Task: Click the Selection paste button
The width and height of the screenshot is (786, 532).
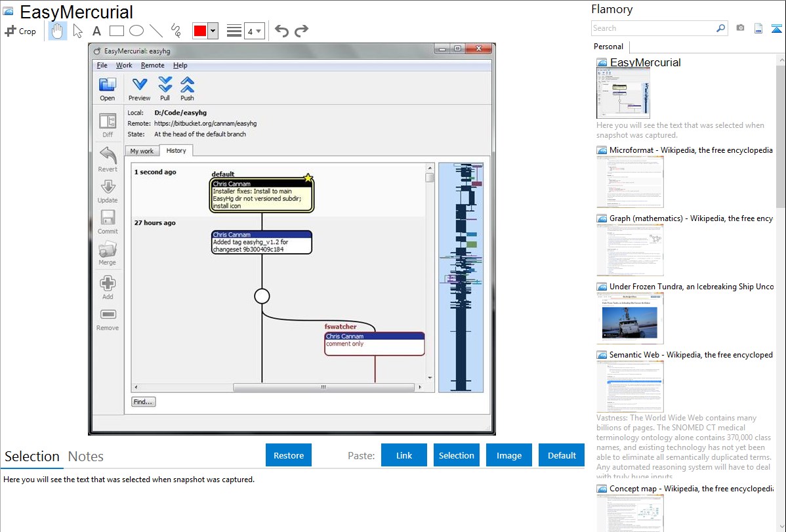Action: tap(456, 455)
